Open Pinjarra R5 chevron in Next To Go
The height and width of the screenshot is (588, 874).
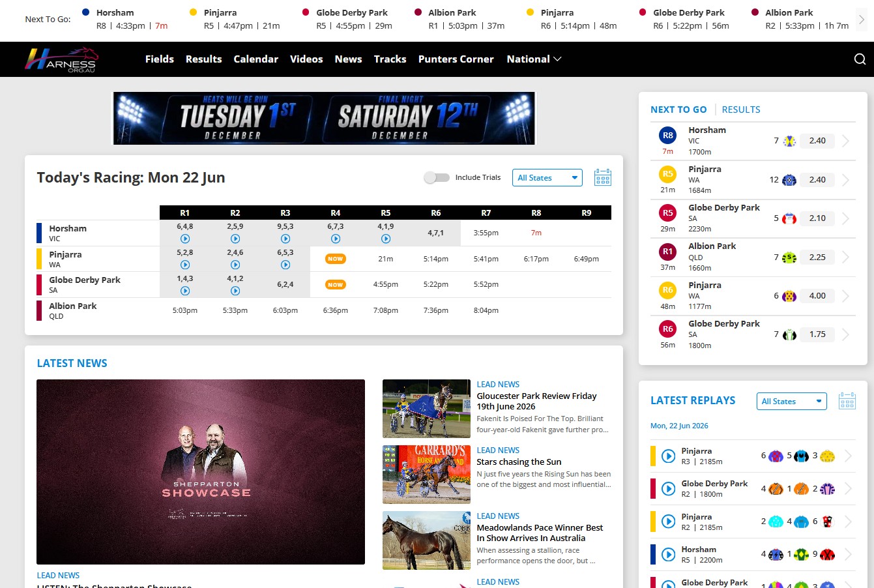pyautogui.click(x=846, y=180)
